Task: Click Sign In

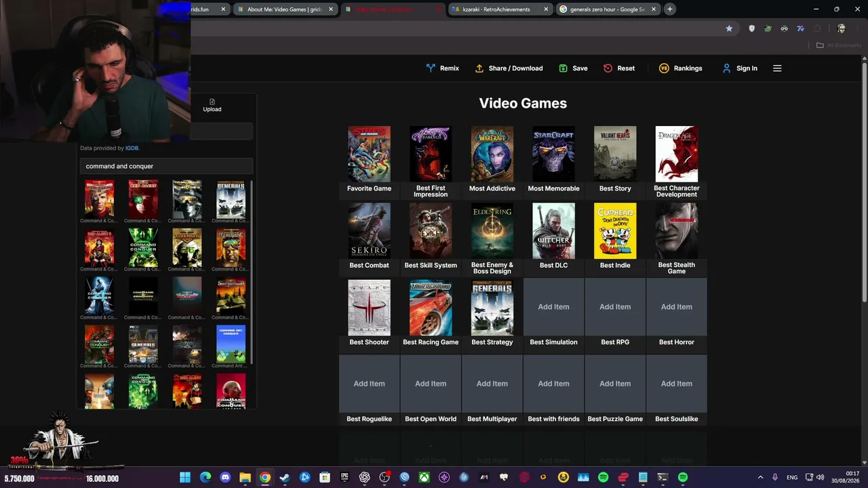Action: tap(740, 68)
